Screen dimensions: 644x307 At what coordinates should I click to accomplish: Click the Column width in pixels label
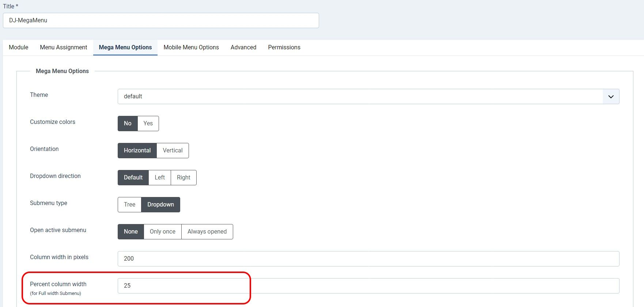coord(59,257)
